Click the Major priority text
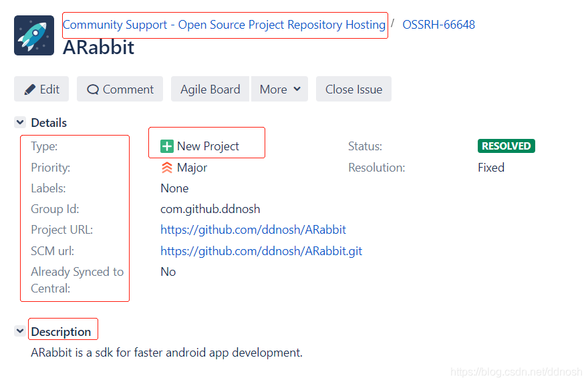Viewport: 588px width, 384px height. click(x=192, y=168)
